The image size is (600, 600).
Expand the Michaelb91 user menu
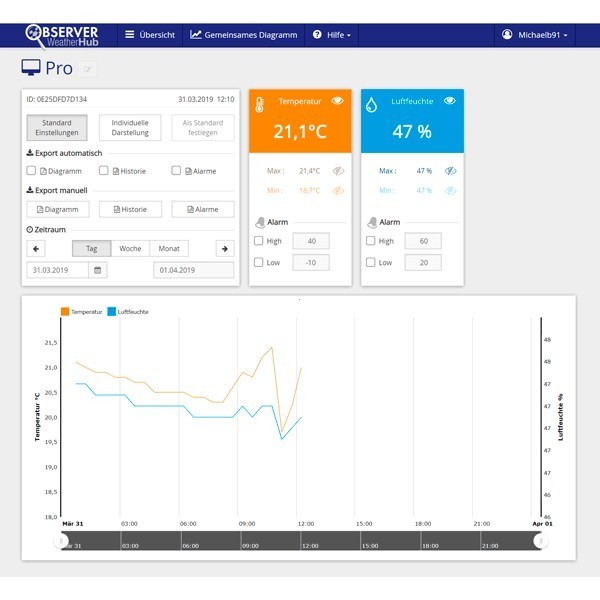pos(535,35)
